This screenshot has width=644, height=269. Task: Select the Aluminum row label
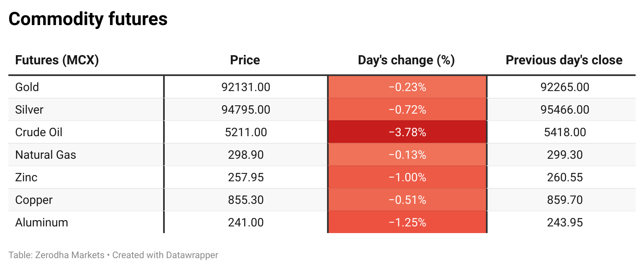(41, 223)
